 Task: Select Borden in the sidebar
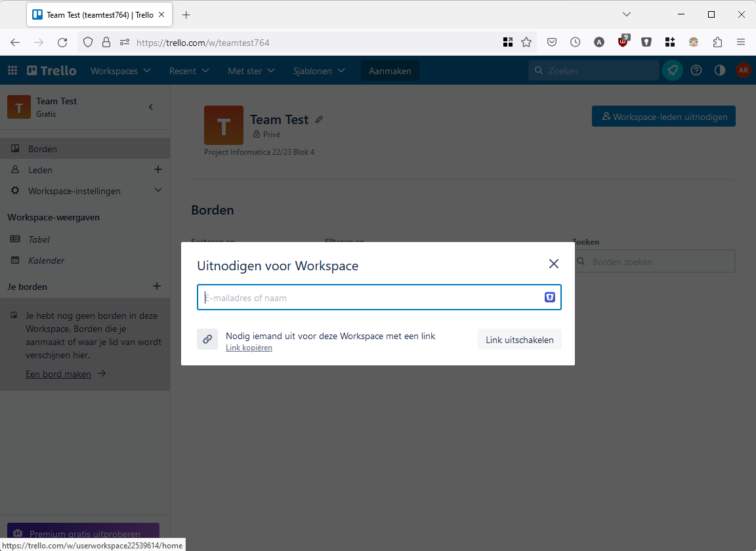coord(43,149)
